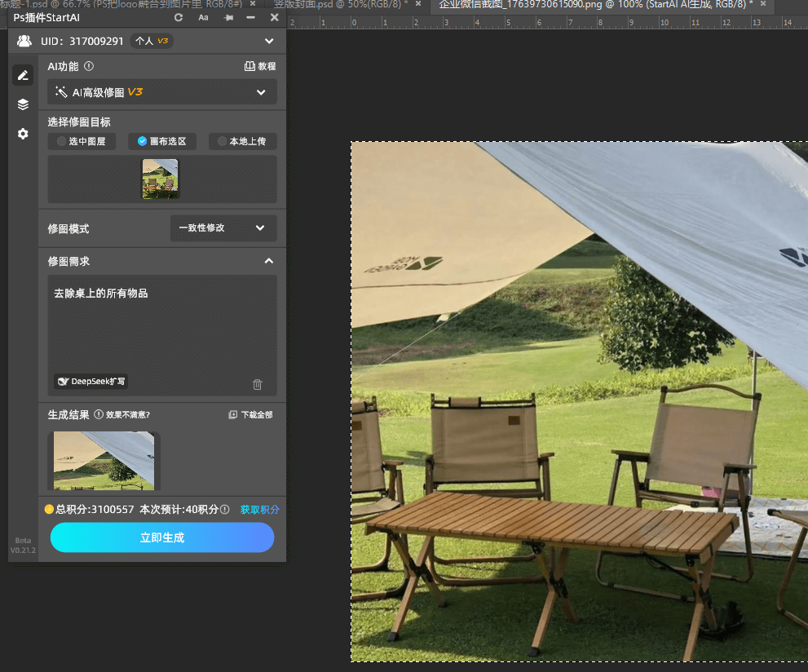The image size is (808, 672).
Task: Collapse the 修图需求 section
Action: [268, 262]
